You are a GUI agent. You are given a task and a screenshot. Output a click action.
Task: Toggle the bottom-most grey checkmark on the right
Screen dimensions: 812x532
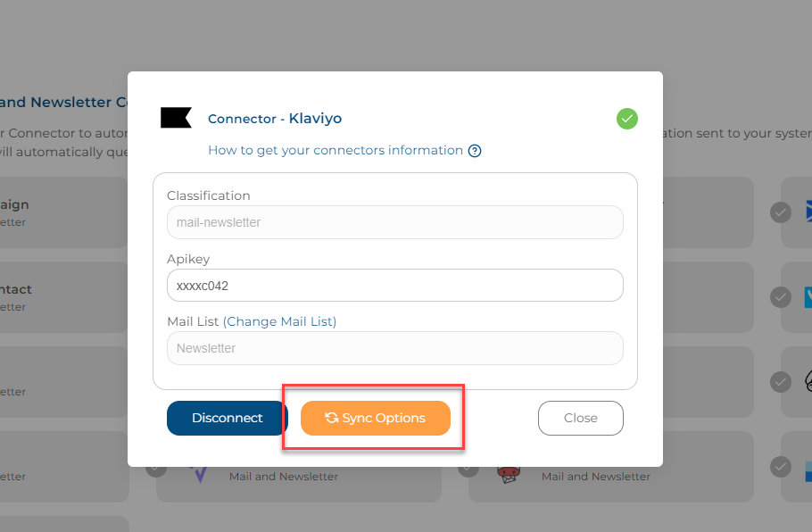pyautogui.click(x=781, y=467)
